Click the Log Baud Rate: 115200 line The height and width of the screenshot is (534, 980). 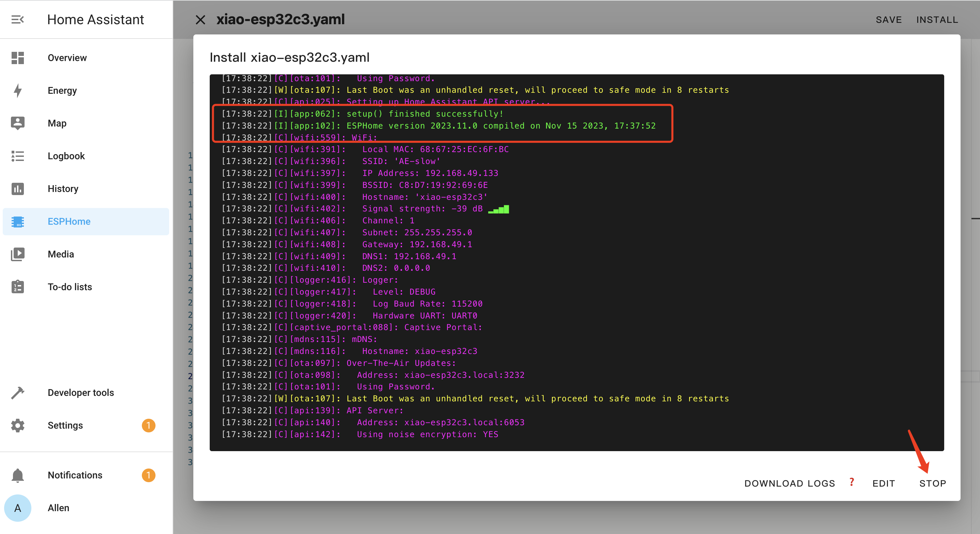coord(352,303)
